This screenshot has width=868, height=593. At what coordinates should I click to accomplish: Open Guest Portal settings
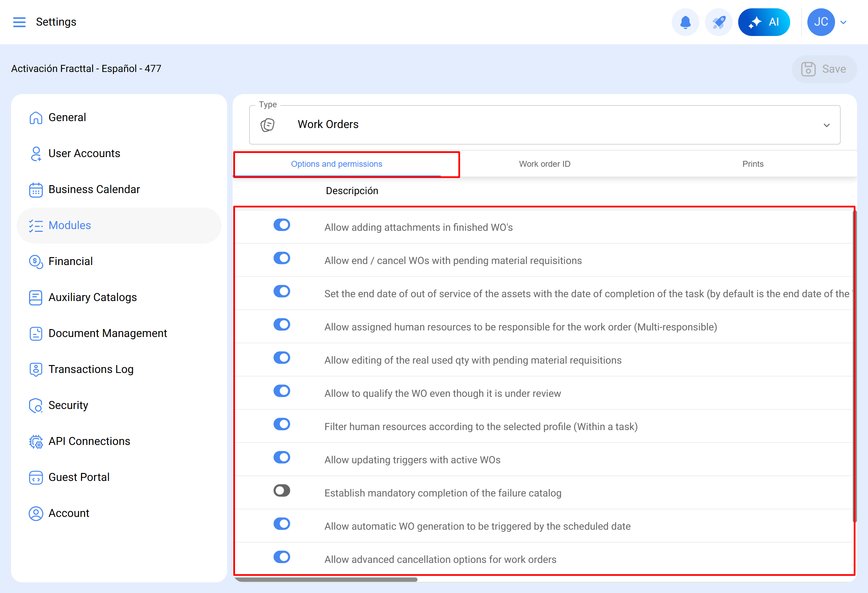pyautogui.click(x=79, y=477)
